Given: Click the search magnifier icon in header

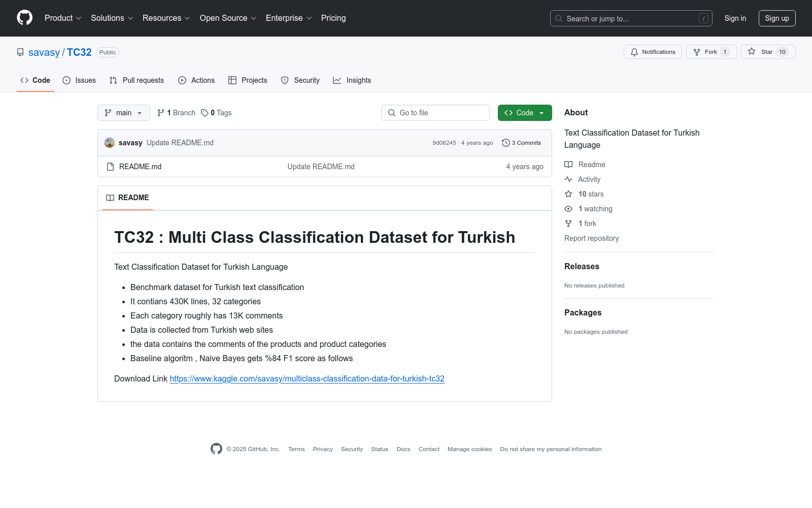Looking at the screenshot, I should tap(559, 18).
